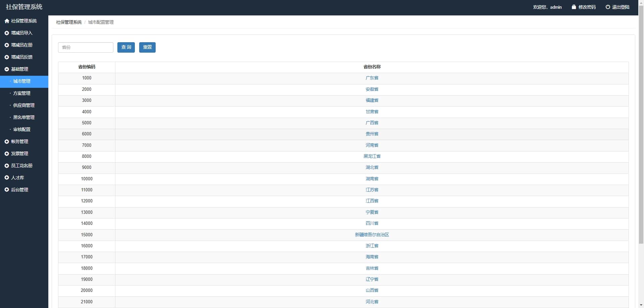Select province code cell 15000
The width and height of the screenshot is (644, 308).
[x=87, y=235]
